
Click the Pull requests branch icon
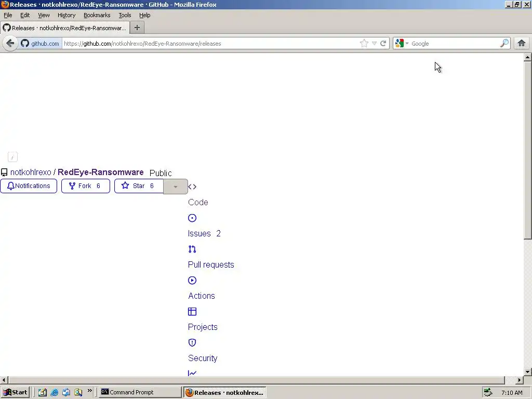point(192,249)
